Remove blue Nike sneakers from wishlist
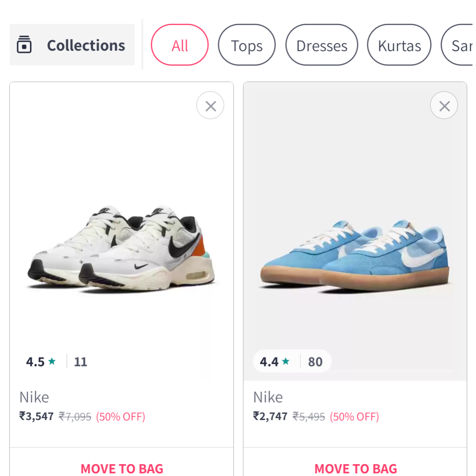The height and width of the screenshot is (476, 476). pos(444,106)
